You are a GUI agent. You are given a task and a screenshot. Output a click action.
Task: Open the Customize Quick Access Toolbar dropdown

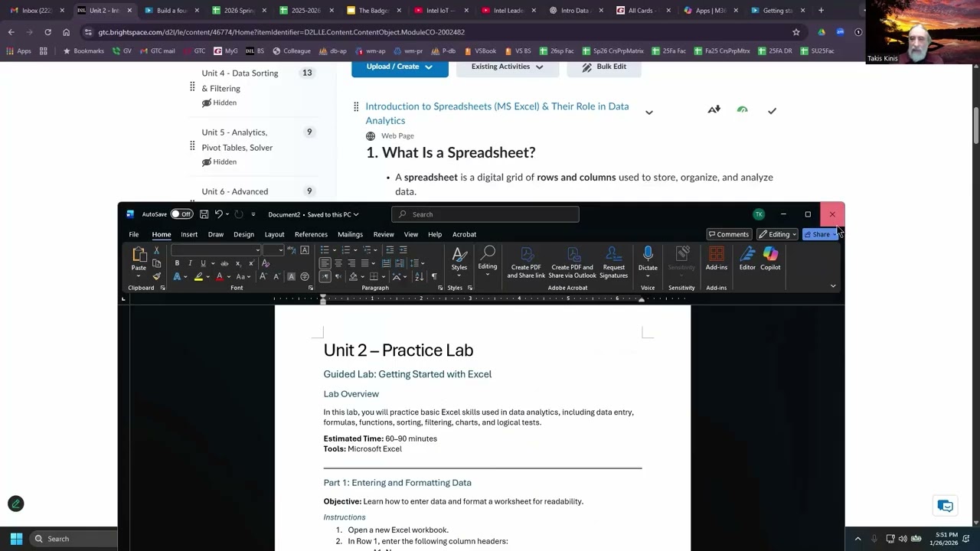tap(253, 214)
